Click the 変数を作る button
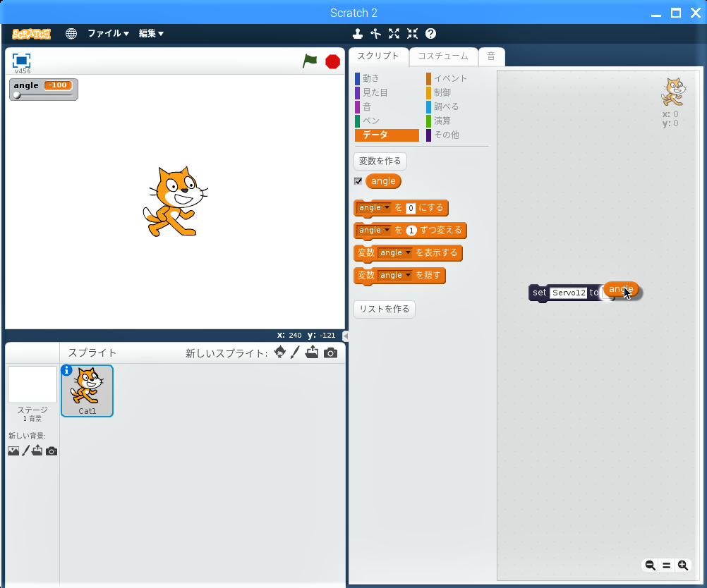Screen dimensions: 707x588 [x=380, y=161]
